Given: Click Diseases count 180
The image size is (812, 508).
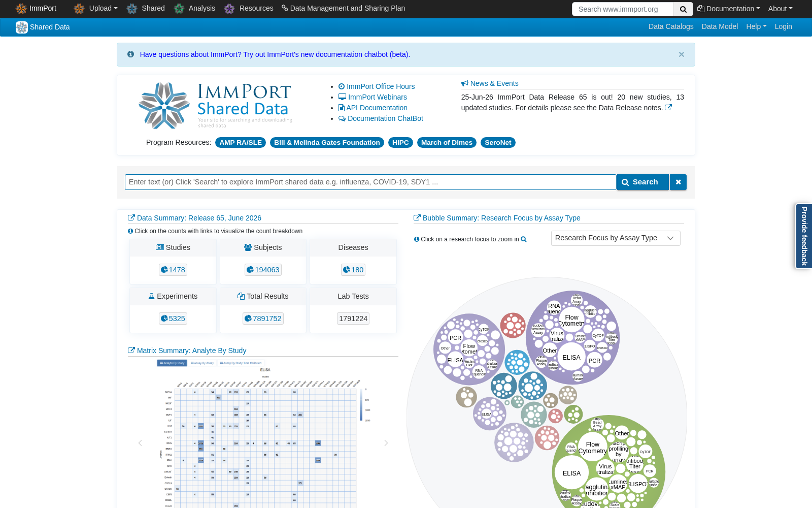Looking at the screenshot, I should click(x=353, y=270).
